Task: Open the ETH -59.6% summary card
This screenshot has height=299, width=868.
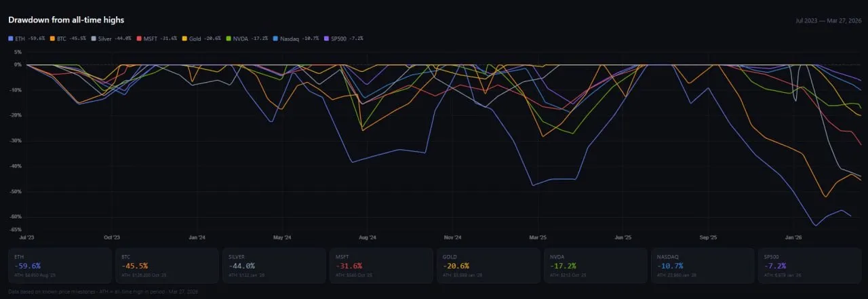Action: pyautogui.click(x=60, y=265)
